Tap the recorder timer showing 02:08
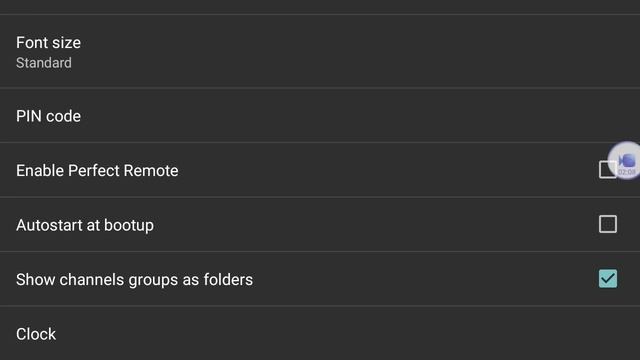 click(627, 172)
